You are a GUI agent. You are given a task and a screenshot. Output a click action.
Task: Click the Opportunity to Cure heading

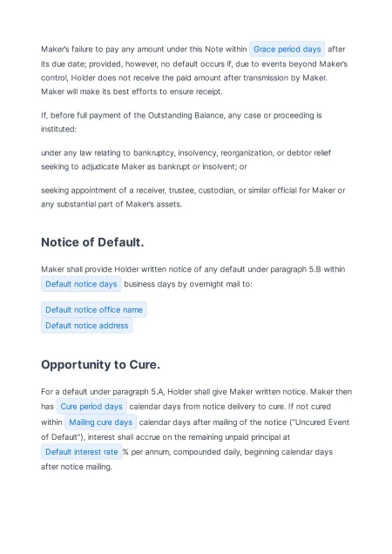101,365
